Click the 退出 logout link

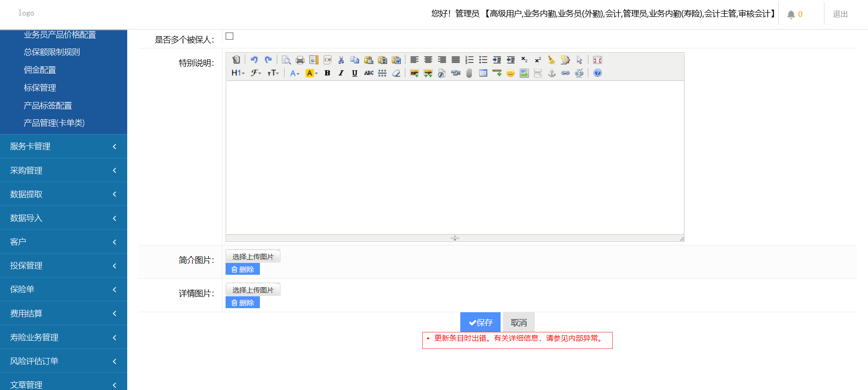click(840, 14)
